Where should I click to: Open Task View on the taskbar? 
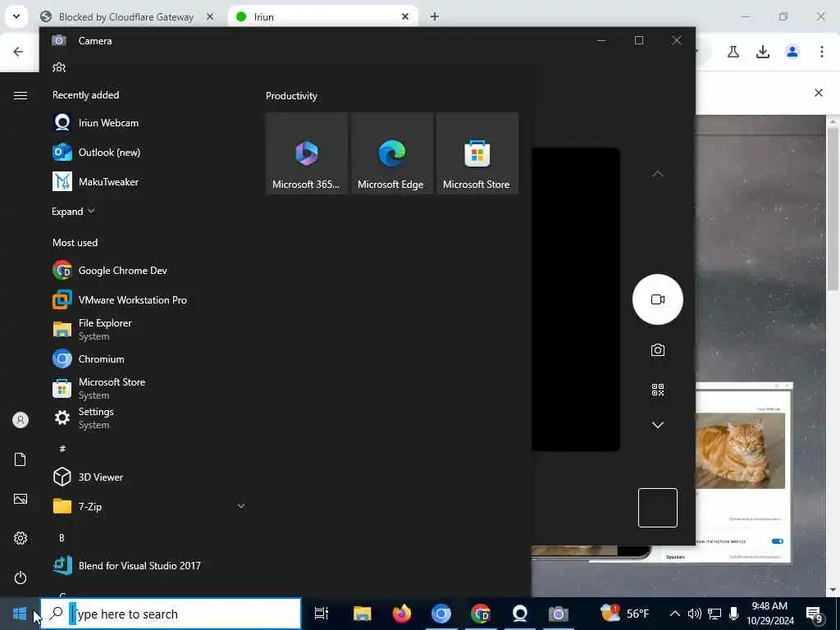pyautogui.click(x=322, y=614)
